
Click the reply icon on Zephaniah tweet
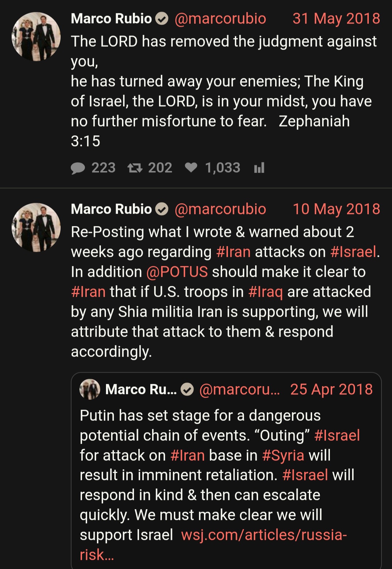tap(78, 168)
